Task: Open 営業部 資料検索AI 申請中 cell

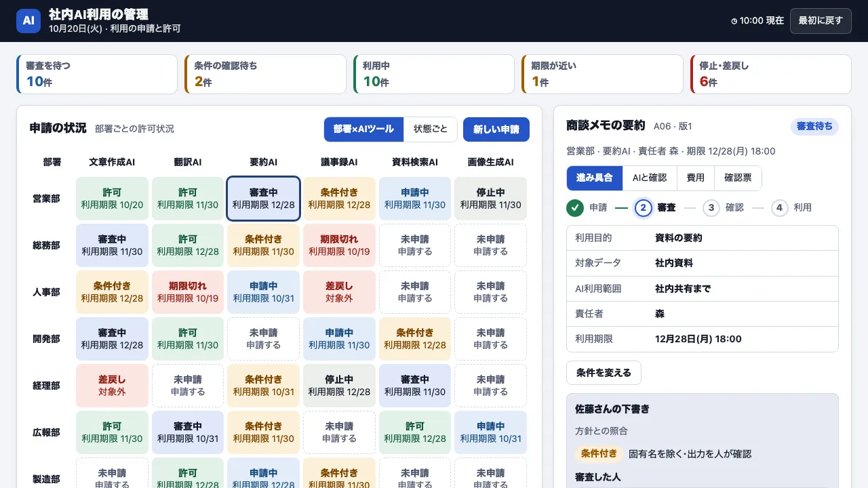Action: (x=415, y=199)
